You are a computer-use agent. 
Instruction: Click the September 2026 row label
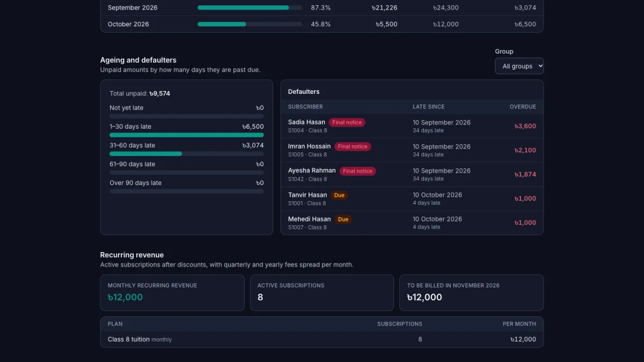tap(133, 8)
